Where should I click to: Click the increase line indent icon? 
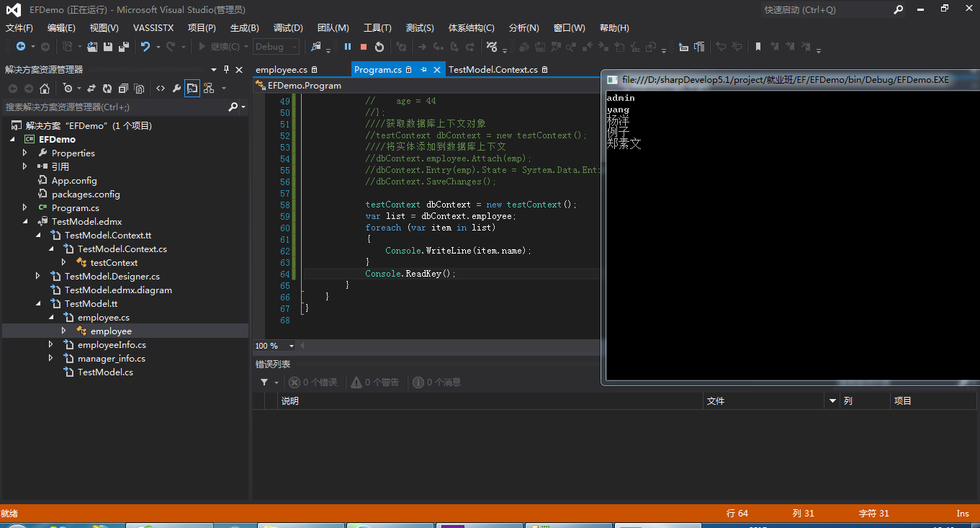pos(699,47)
